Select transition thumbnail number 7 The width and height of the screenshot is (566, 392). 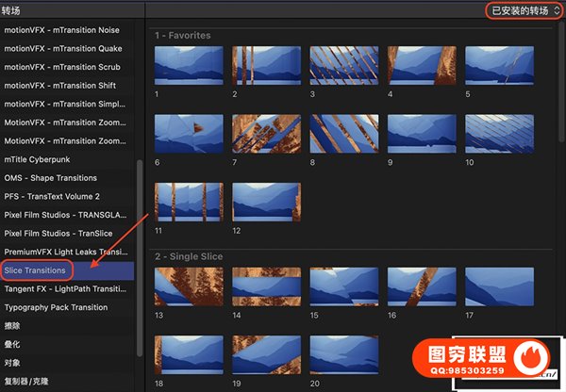coord(266,134)
